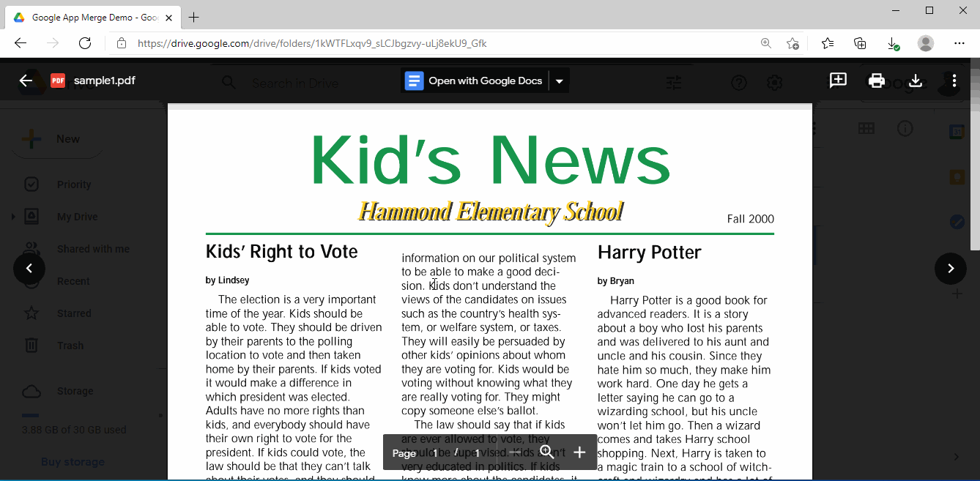The width and height of the screenshot is (980, 481).
Task: Print sample1.pdf using the printer icon
Action: [877, 81]
